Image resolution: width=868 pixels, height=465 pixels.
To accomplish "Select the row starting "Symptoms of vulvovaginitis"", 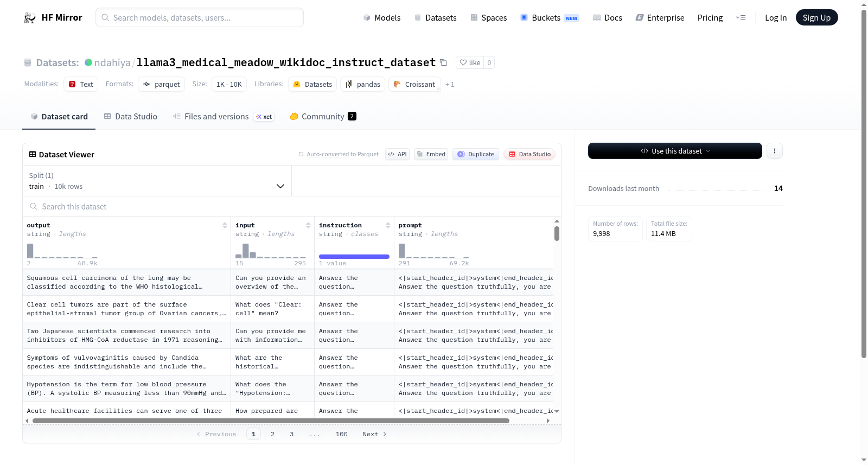I will 288,362.
